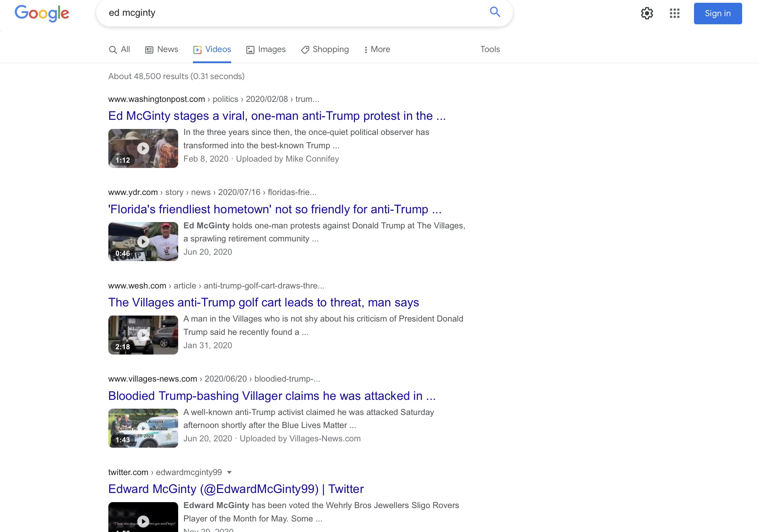Click 'About 48,500 results' stats text

coord(176,76)
